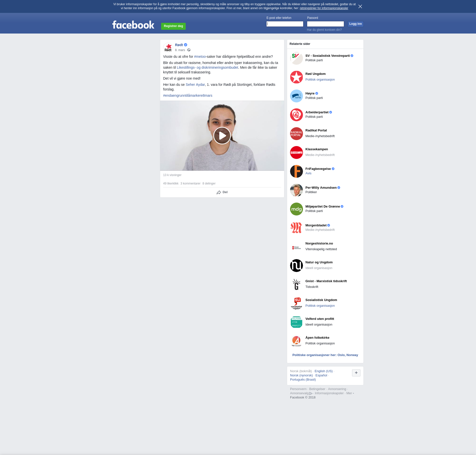Click the 8. mars post date
This screenshot has height=455, width=476.
point(180,50)
